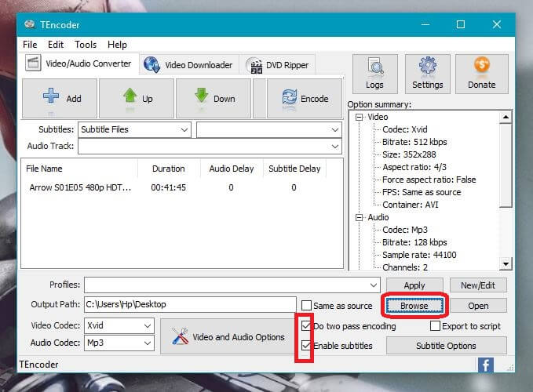Toggle the Enable subtitles checkbox

pyautogui.click(x=306, y=346)
